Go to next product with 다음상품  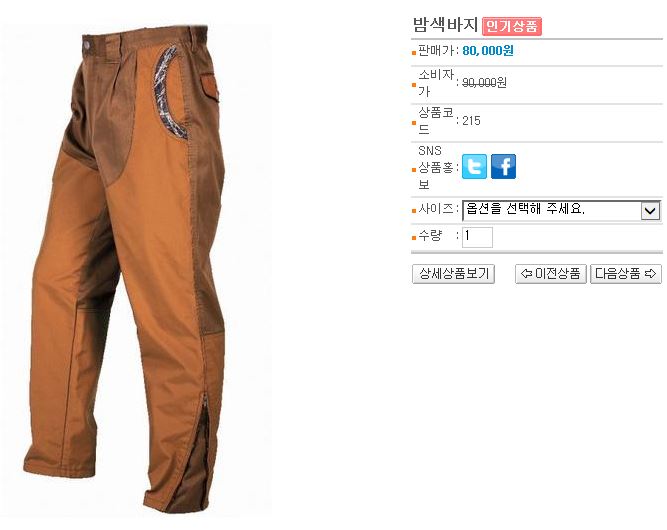point(626,274)
